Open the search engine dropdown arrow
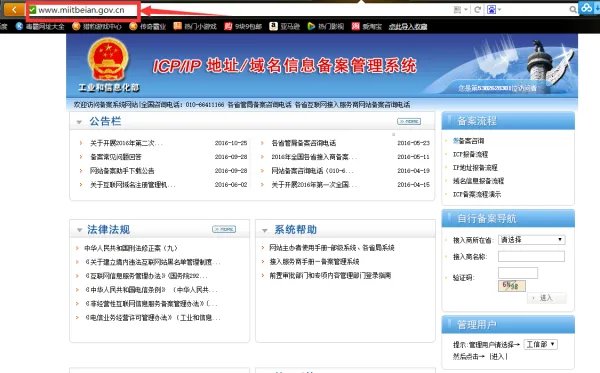Image resolution: width=600 pixels, height=373 pixels. pyautogui.click(x=499, y=10)
